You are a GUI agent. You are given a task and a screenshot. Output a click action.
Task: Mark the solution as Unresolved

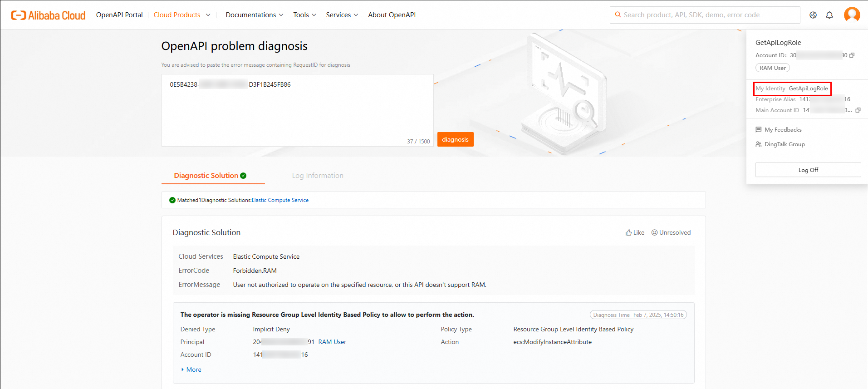pos(671,232)
